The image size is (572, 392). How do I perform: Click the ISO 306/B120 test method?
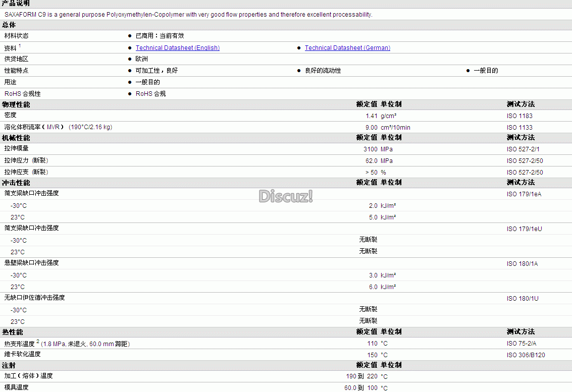pos(526,355)
